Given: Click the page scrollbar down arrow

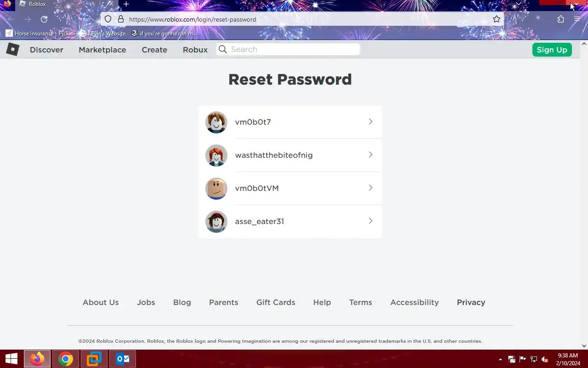Looking at the screenshot, I should (x=584, y=346).
